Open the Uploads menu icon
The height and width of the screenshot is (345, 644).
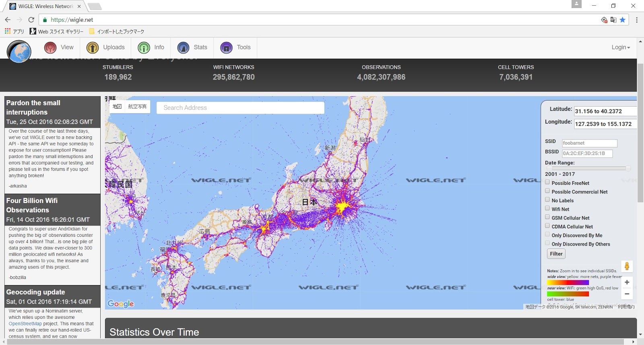click(93, 47)
